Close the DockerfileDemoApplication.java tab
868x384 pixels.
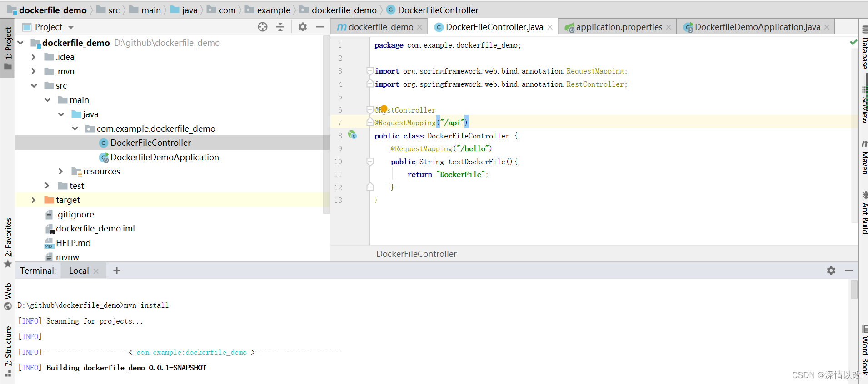tap(827, 27)
